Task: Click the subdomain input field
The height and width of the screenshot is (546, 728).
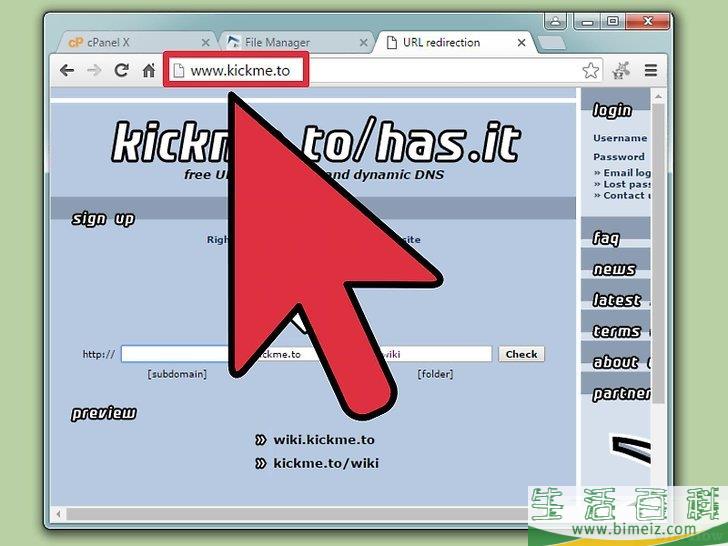Action: pyautogui.click(x=176, y=354)
